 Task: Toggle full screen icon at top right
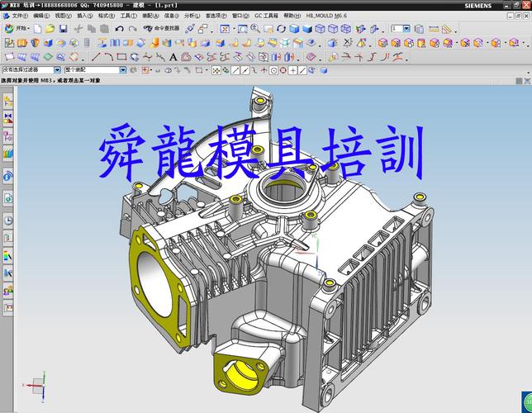click(527, 80)
